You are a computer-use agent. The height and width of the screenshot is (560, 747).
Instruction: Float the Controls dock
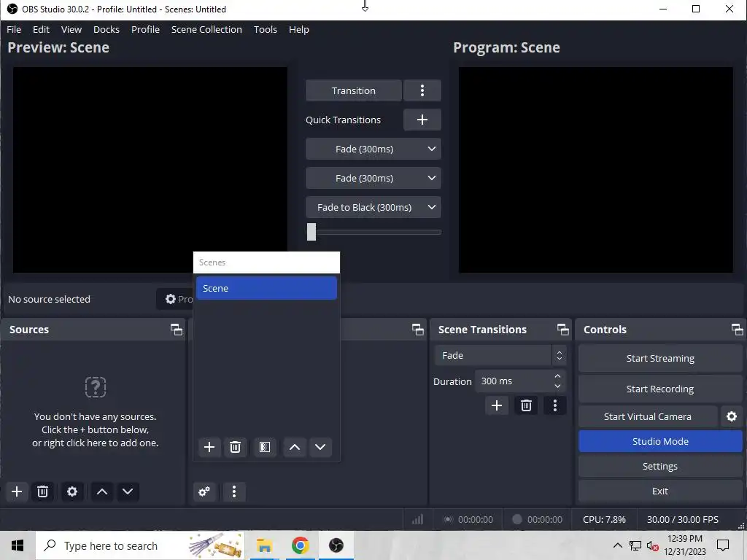pyautogui.click(x=737, y=330)
